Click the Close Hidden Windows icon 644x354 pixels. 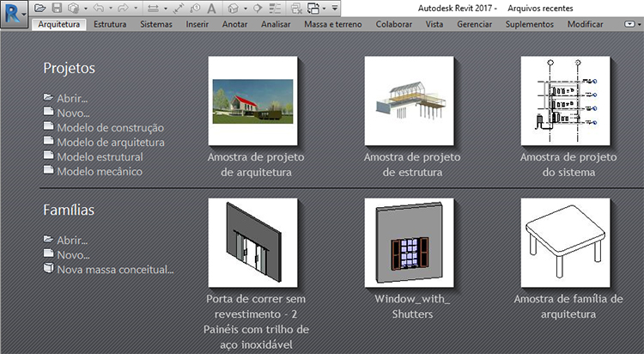tap(296, 9)
